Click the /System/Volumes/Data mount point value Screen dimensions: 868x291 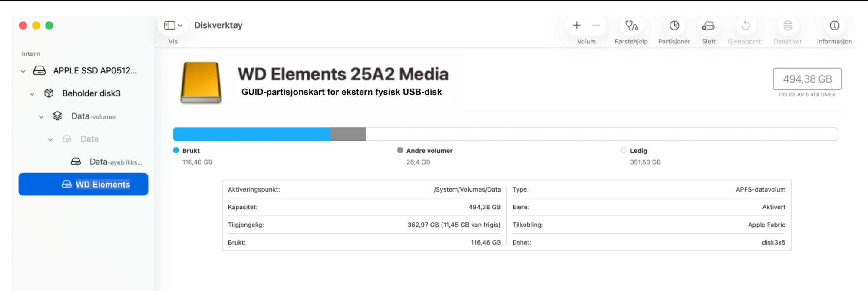coord(467,190)
